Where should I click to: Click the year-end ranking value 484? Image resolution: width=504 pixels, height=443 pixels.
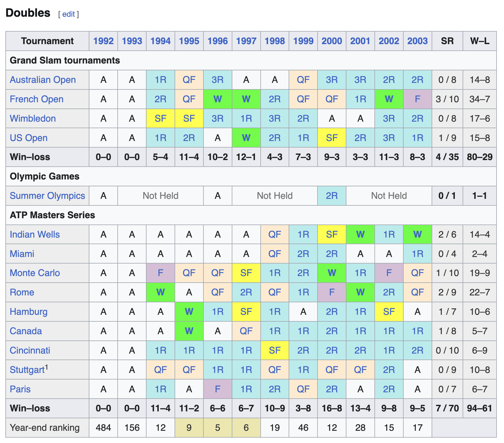point(103,428)
